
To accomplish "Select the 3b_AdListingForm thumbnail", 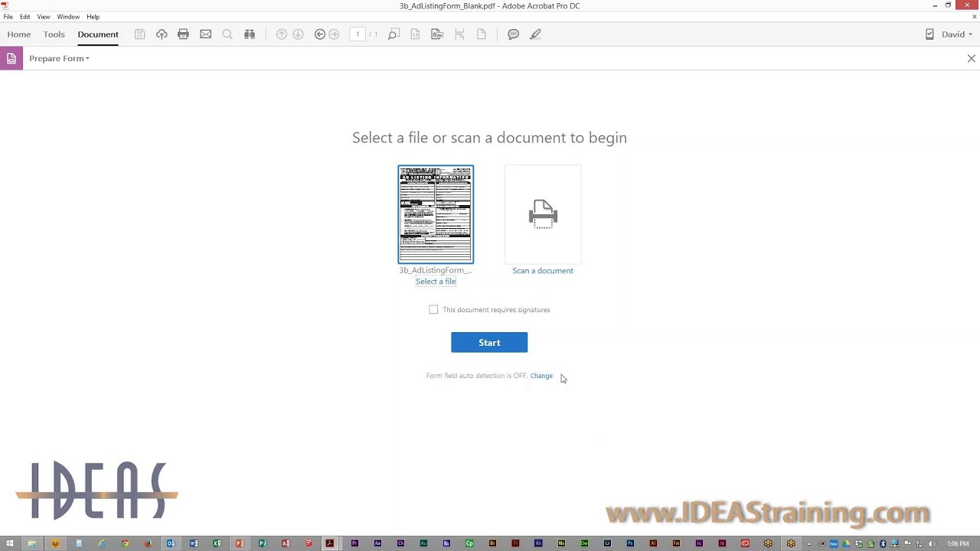I will pyautogui.click(x=436, y=214).
